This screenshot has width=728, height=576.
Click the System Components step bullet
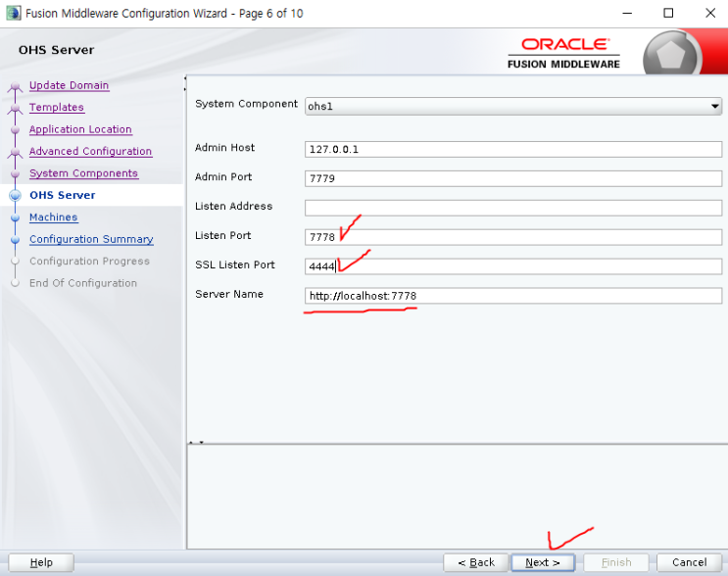tap(15, 173)
